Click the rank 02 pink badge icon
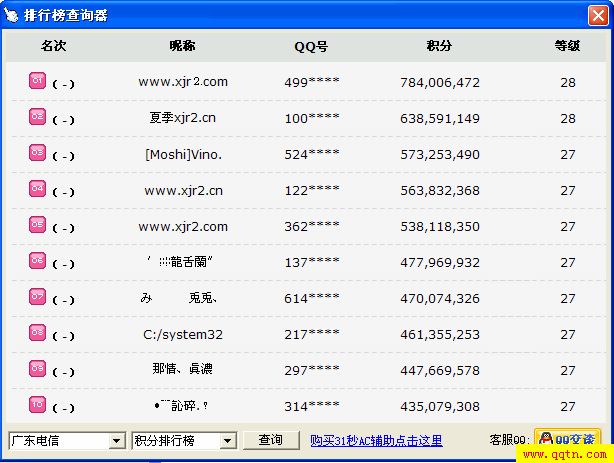Viewport: 614px width, 463px height. point(37,117)
